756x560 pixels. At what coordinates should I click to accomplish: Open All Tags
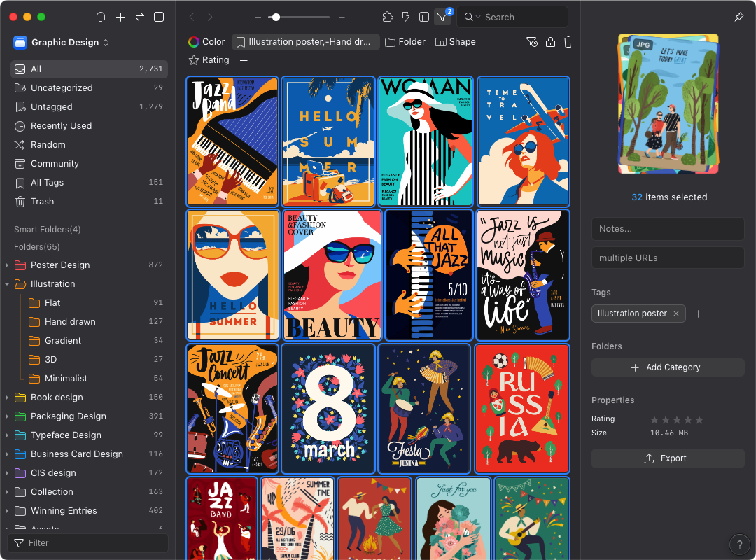89,182
